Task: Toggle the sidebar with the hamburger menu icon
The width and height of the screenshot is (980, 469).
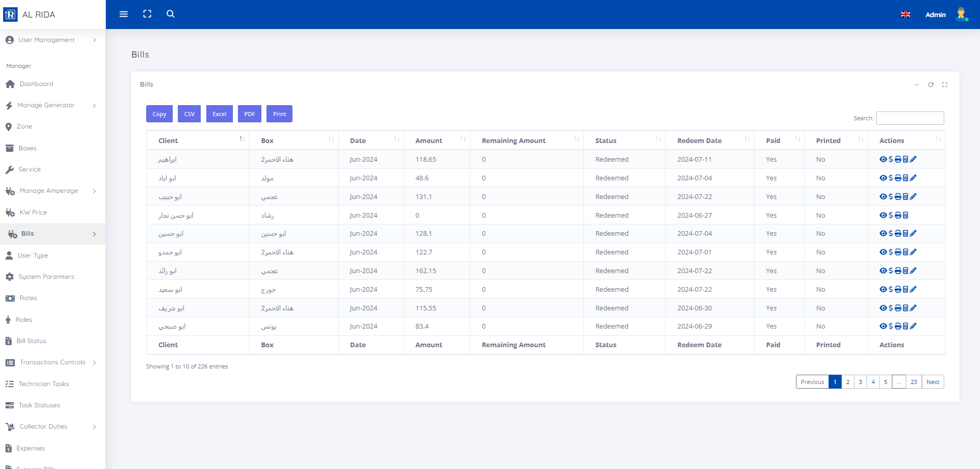Action: point(123,14)
